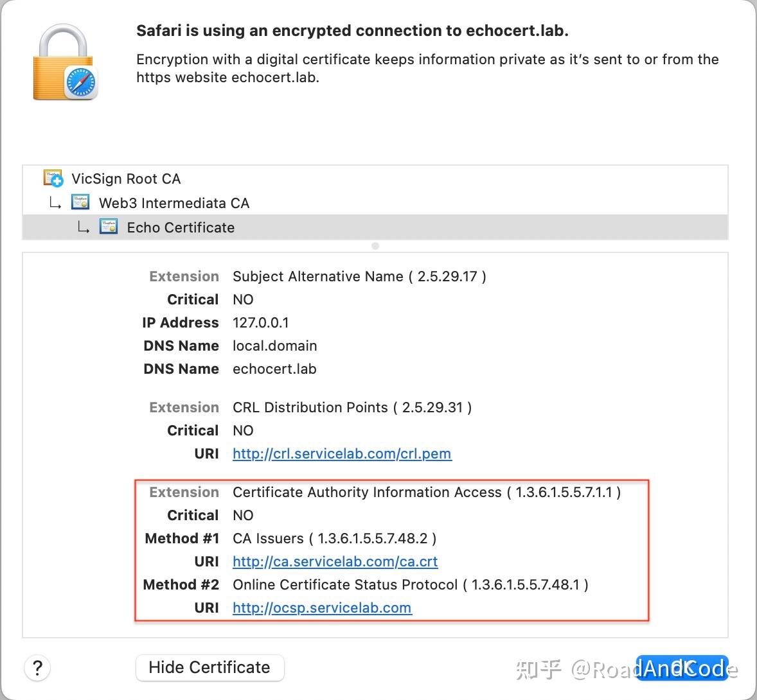Image resolution: width=757 pixels, height=700 pixels.
Task: Click the VicSign Root CA certificate icon
Action: pyautogui.click(x=53, y=178)
